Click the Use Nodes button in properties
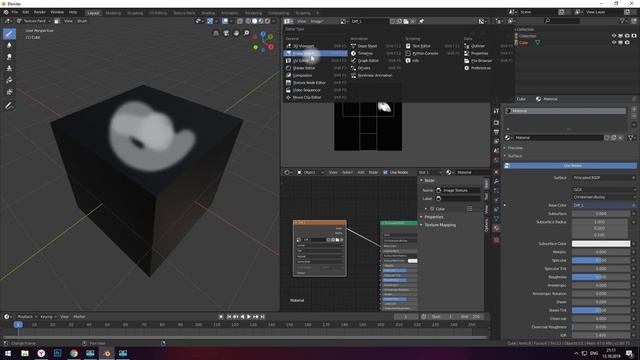The height and width of the screenshot is (360, 640). coord(570,166)
